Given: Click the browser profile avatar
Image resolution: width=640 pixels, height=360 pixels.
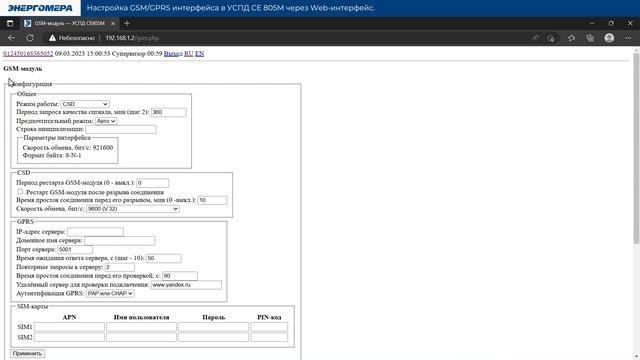Looking at the screenshot, I should tap(609, 38).
